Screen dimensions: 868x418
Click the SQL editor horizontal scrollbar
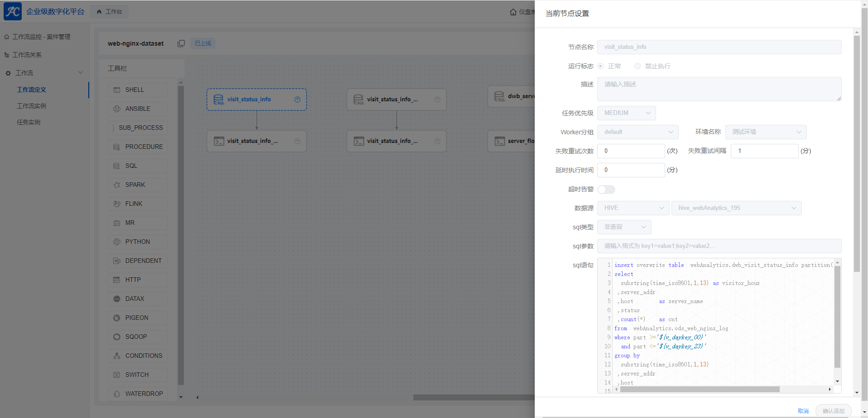coord(700,389)
